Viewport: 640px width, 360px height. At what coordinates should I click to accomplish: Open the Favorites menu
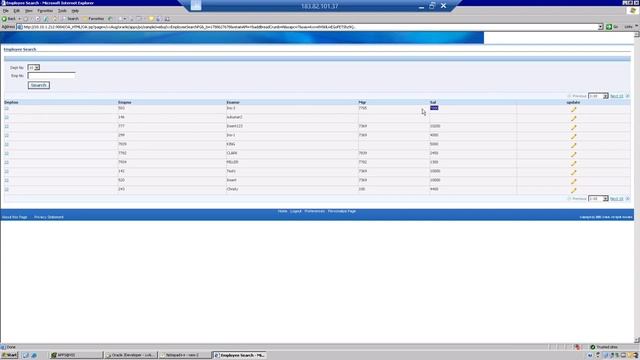(45, 11)
